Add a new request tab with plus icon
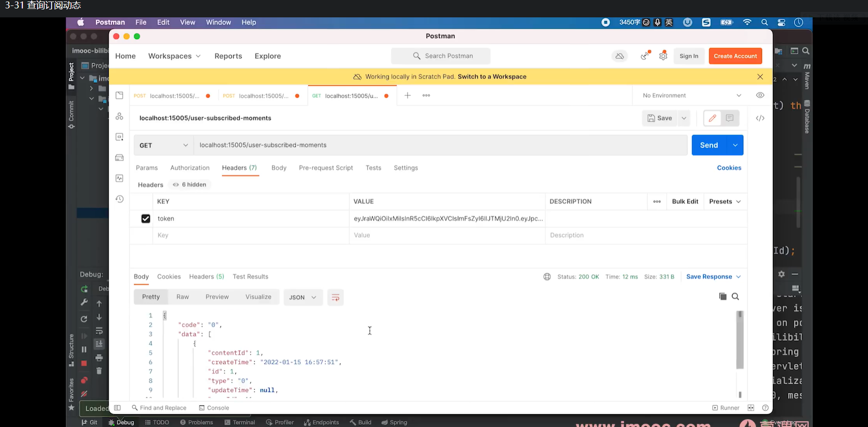Image resolution: width=868 pixels, height=427 pixels. click(407, 95)
